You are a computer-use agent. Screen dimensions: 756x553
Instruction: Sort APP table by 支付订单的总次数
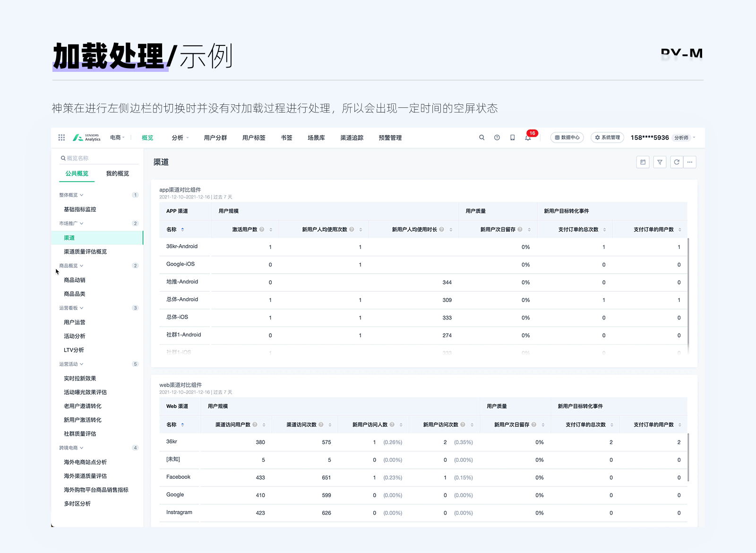pos(604,230)
